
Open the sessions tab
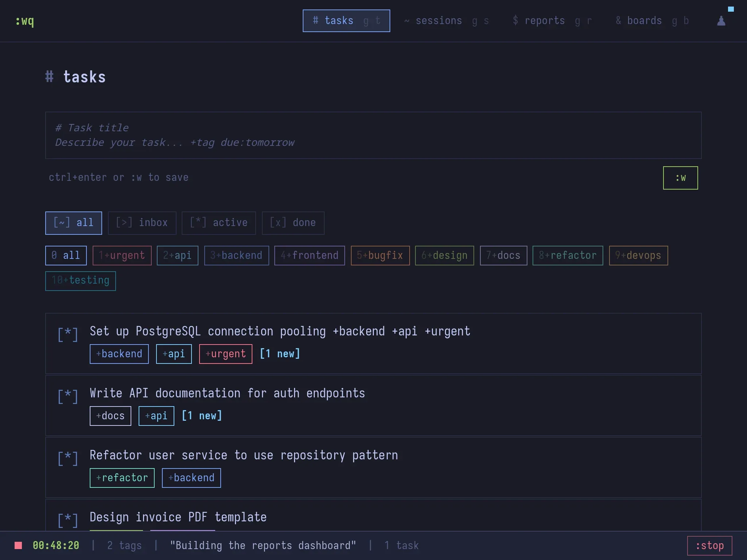click(446, 21)
